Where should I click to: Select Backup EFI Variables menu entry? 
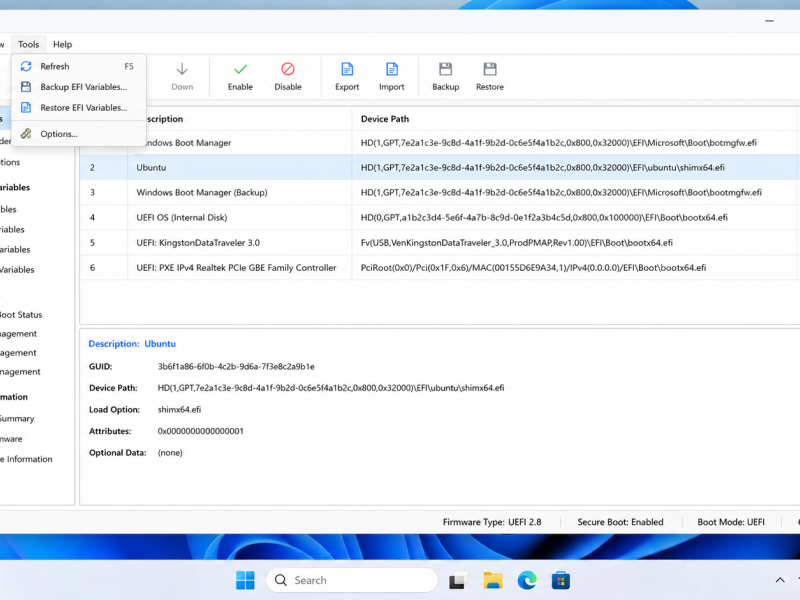pyautogui.click(x=79, y=87)
